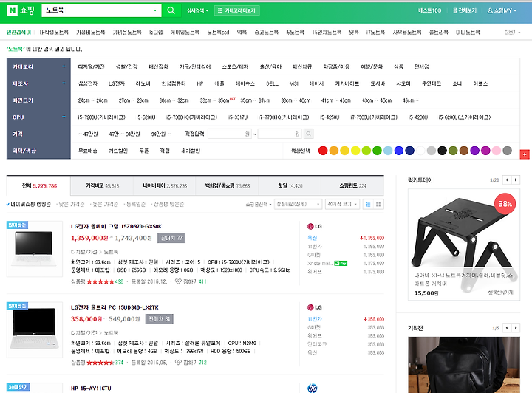Expand the 제조사 filter plus icon
Viewport: 532px width, 393px height.
pyautogui.click(x=64, y=83)
